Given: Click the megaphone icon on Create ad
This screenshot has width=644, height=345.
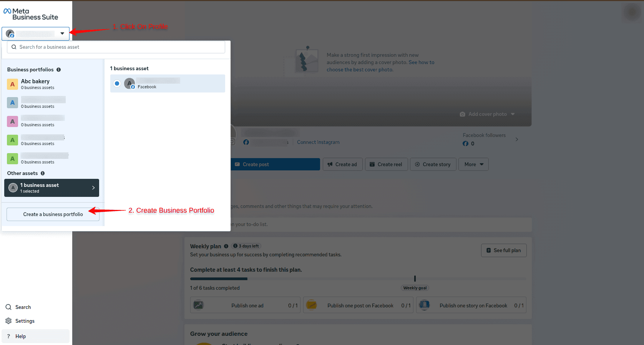Looking at the screenshot, I should click(330, 164).
